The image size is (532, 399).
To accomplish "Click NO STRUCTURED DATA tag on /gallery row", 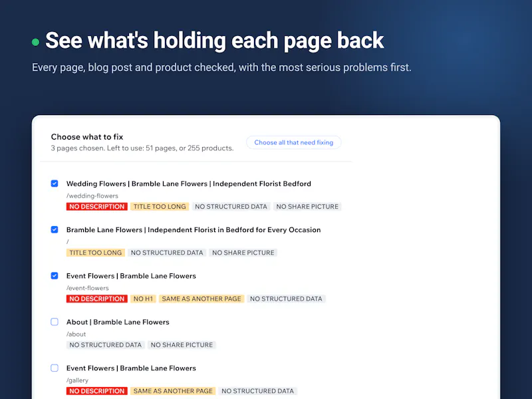I will coord(257,391).
